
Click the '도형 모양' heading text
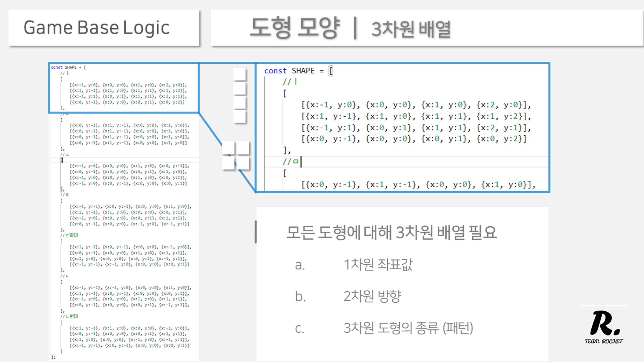tap(295, 28)
